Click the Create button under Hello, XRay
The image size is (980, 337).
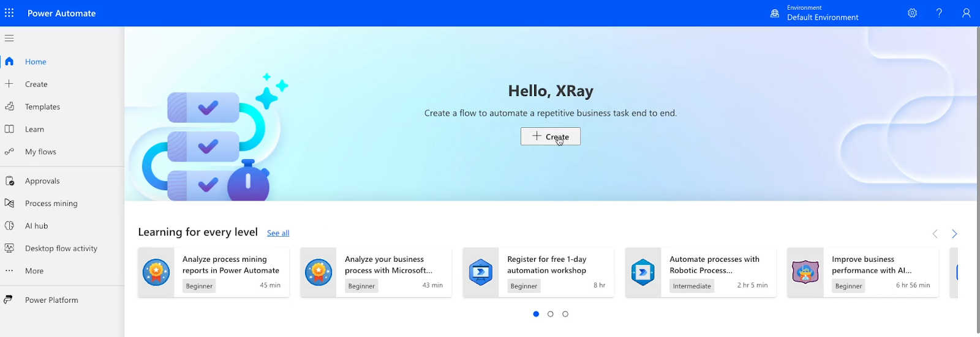coord(551,136)
